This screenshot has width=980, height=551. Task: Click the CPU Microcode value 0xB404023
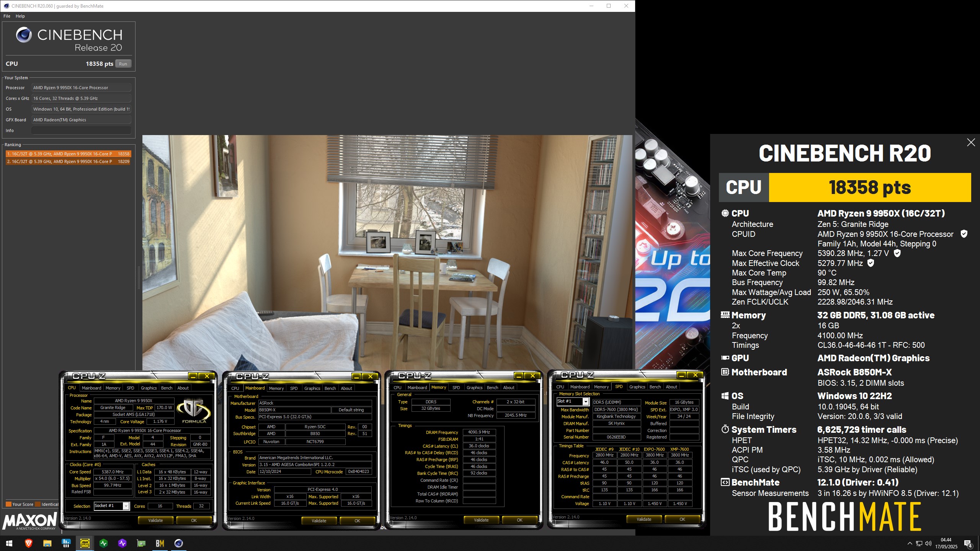pyautogui.click(x=359, y=471)
